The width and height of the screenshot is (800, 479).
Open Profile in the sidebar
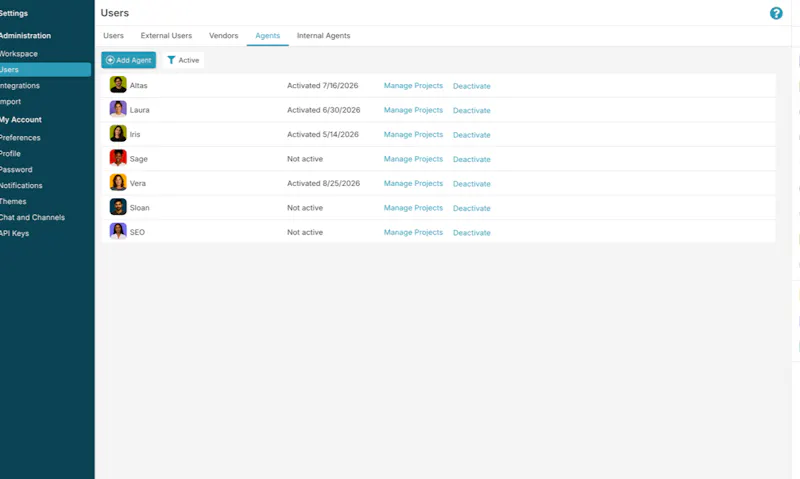(x=10, y=154)
